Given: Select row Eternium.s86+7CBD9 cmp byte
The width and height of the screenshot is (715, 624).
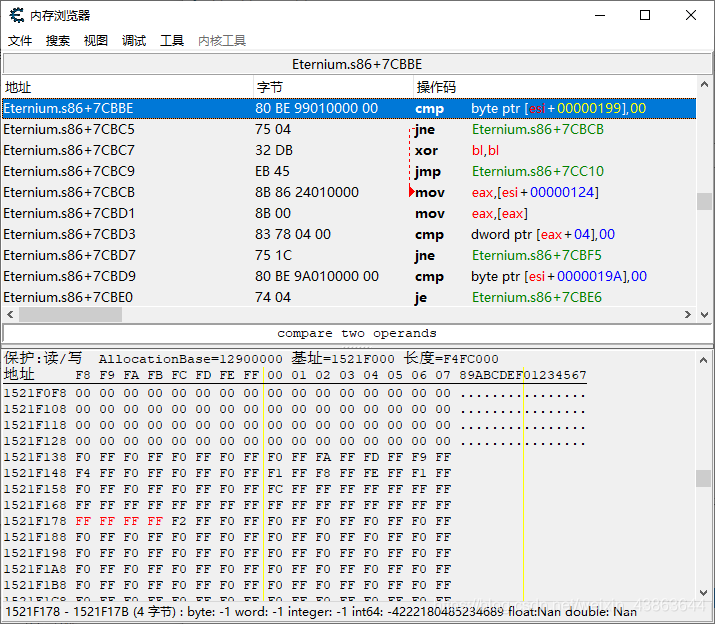Looking at the screenshot, I should pos(349,276).
